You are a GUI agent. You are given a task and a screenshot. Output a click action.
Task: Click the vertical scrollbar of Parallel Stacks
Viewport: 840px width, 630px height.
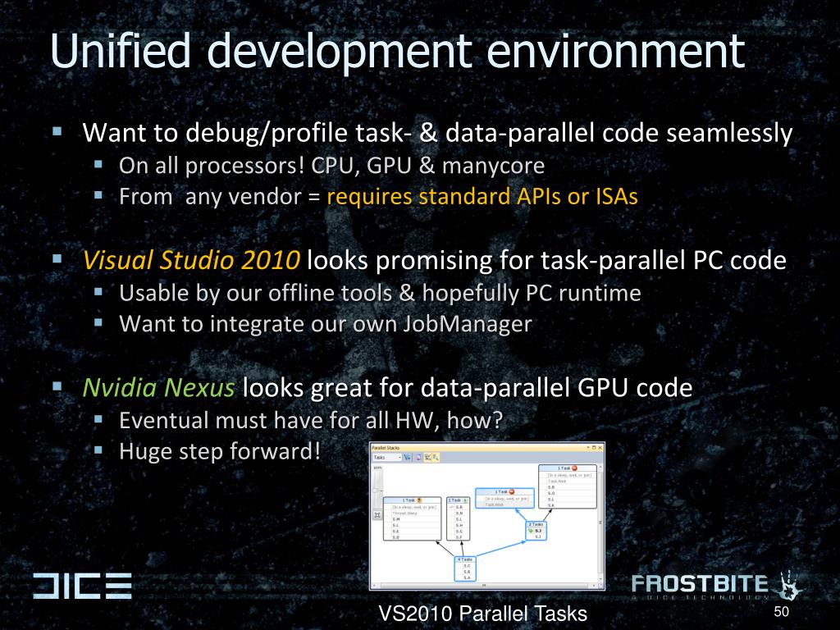point(600,523)
